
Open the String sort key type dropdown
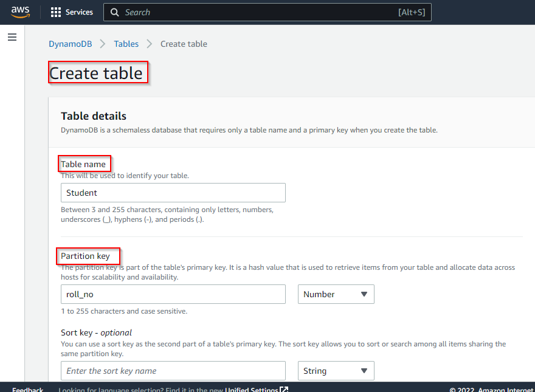point(336,371)
